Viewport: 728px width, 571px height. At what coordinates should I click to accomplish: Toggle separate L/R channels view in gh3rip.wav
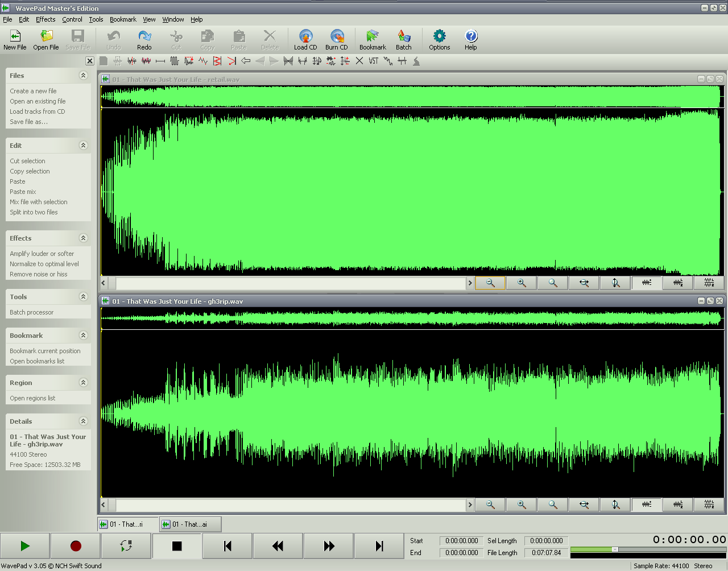709,504
